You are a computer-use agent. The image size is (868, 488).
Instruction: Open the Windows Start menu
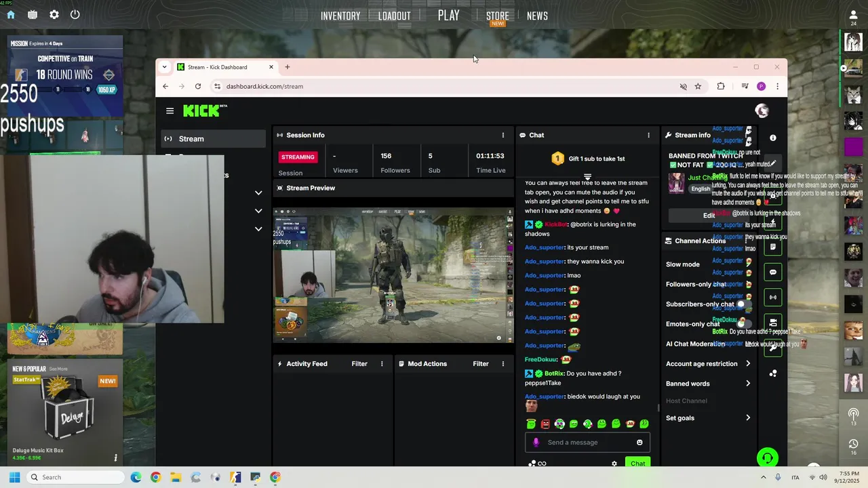tap(14, 477)
